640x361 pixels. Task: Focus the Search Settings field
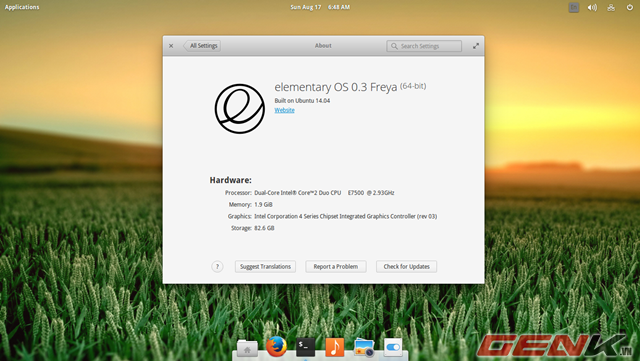[424, 46]
